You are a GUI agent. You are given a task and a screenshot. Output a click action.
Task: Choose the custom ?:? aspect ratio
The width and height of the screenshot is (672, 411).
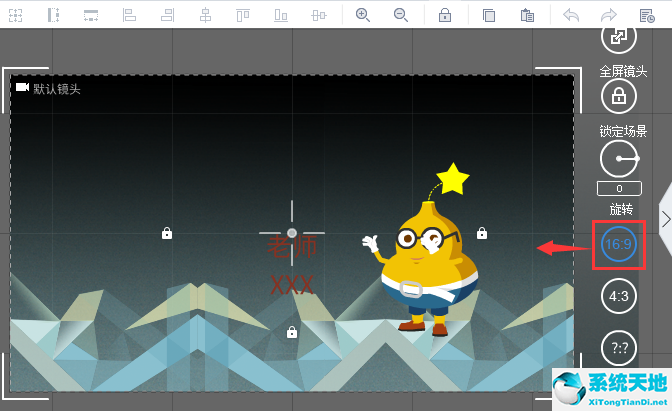point(619,347)
